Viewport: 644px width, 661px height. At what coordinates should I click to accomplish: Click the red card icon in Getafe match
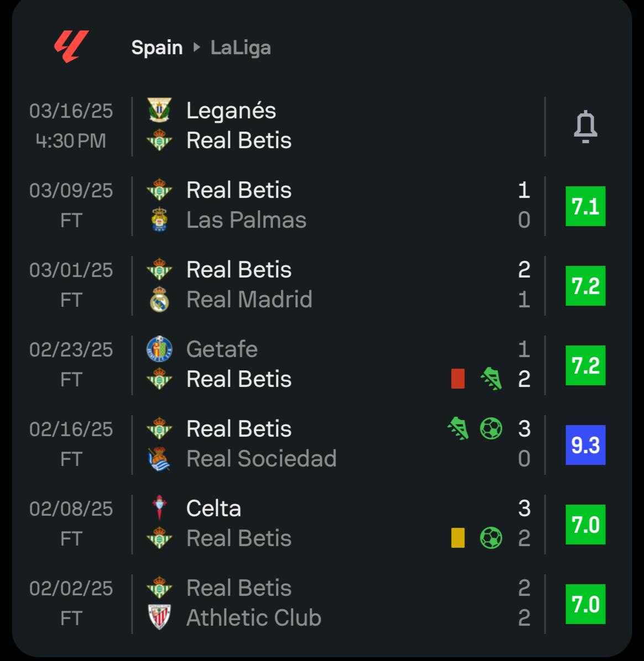click(458, 379)
